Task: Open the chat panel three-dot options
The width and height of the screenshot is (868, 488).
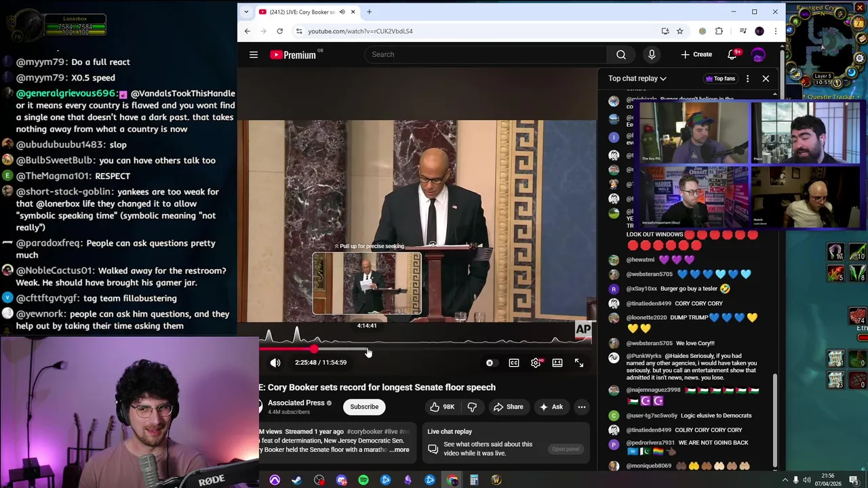Action: [747, 79]
